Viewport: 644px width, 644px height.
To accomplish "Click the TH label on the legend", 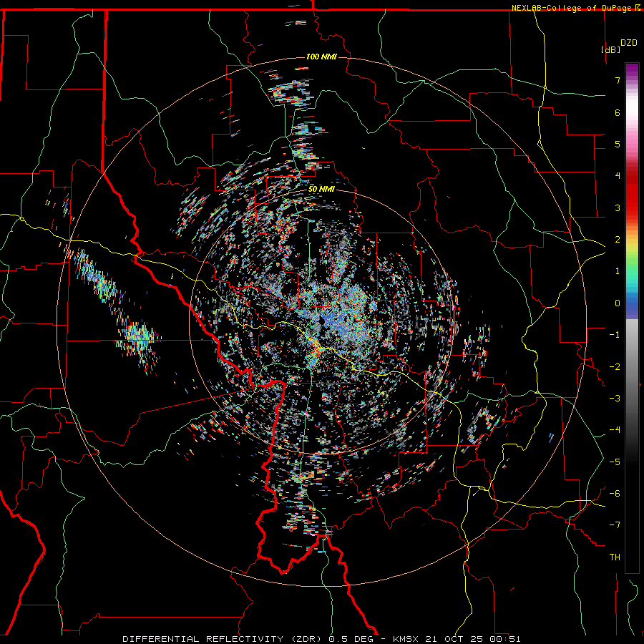I will pos(615,557).
